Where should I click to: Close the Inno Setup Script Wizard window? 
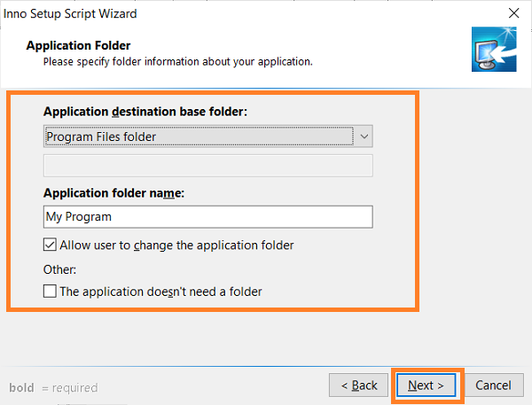(513, 13)
